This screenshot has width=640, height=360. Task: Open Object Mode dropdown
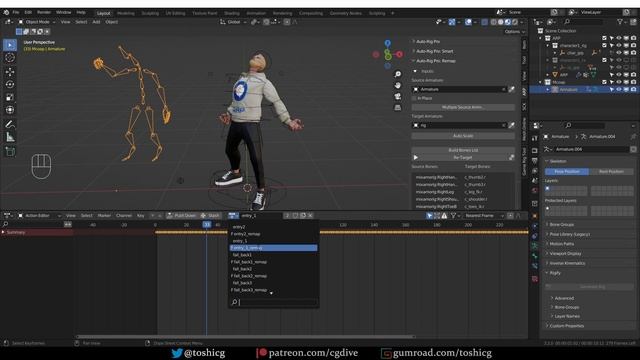pyautogui.click(x=37, y=22)
